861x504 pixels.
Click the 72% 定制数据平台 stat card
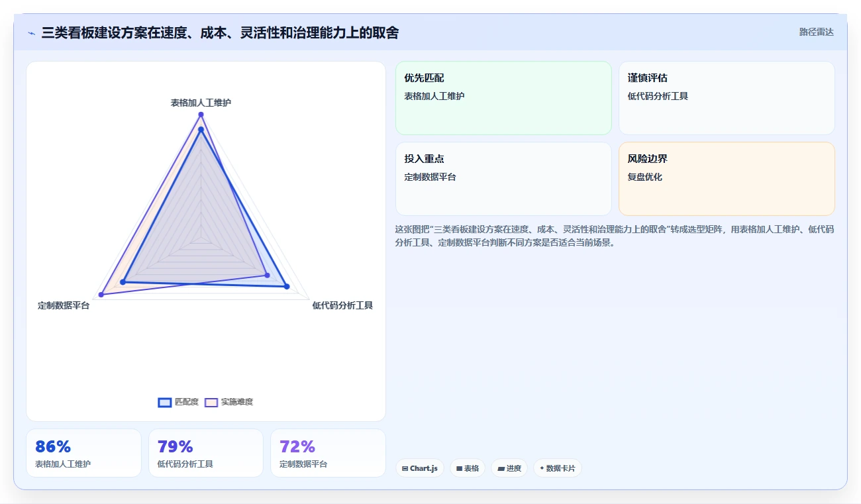[x=328, y=453]
